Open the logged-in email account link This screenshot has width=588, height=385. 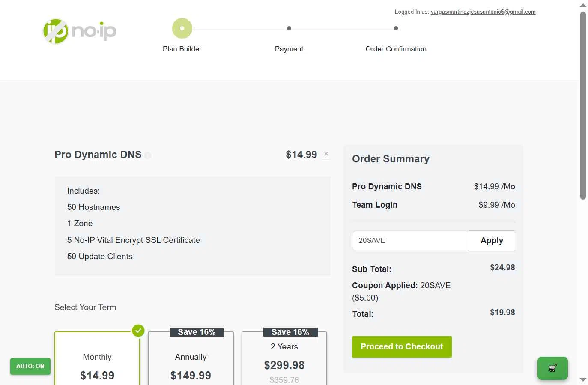click(483, 12)
